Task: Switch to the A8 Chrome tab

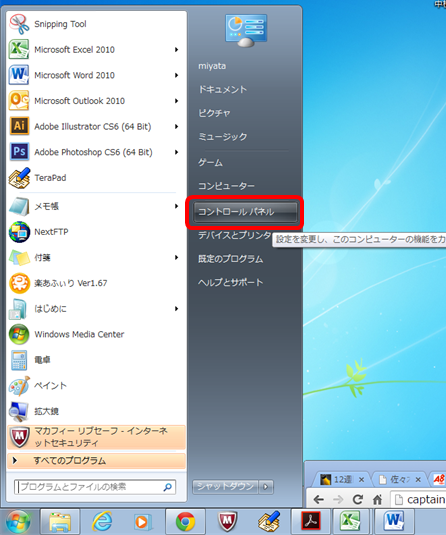Action: tap(438, 480)
